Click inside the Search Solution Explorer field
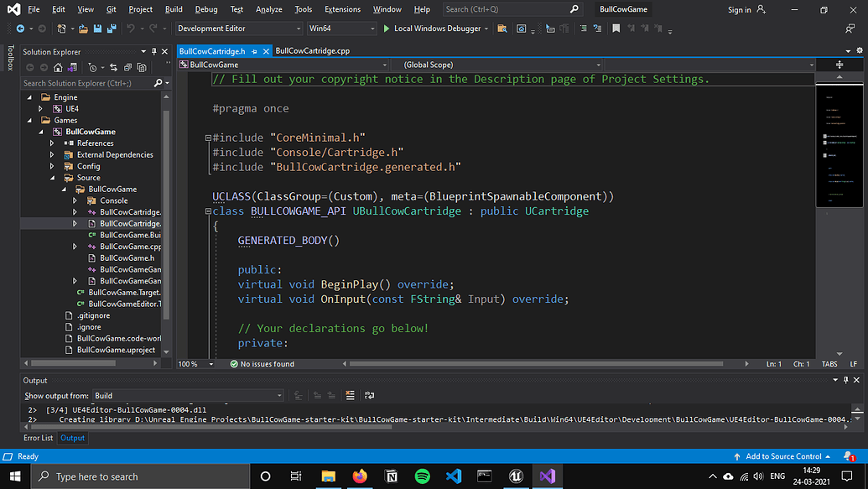The height and width of the screenshot is (489, 868). click(x=84, y=83)
